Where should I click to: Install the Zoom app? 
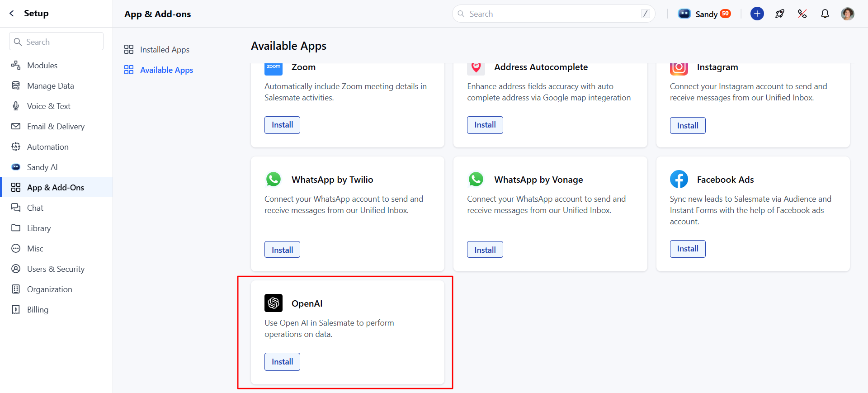(x=282, y=125)
